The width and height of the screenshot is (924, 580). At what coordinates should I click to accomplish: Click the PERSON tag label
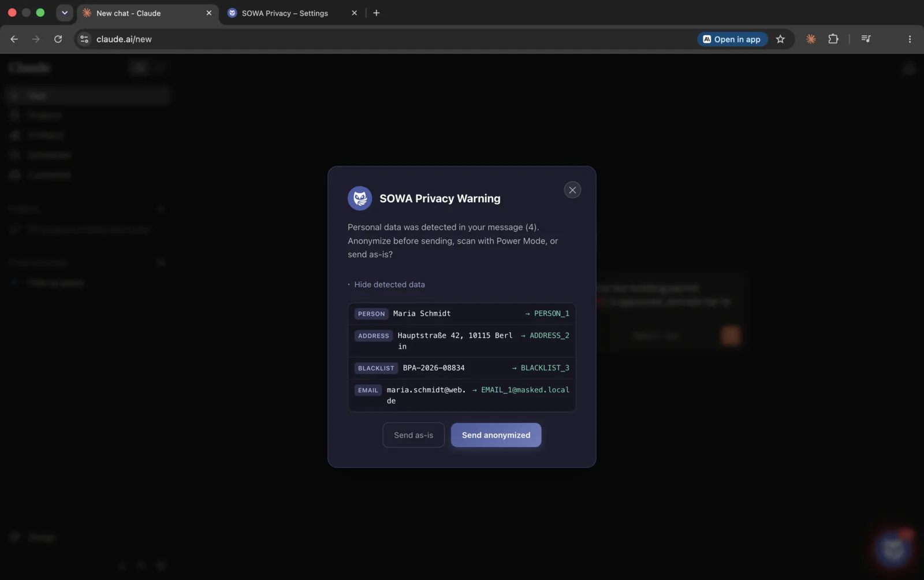(x=371, y=314)
